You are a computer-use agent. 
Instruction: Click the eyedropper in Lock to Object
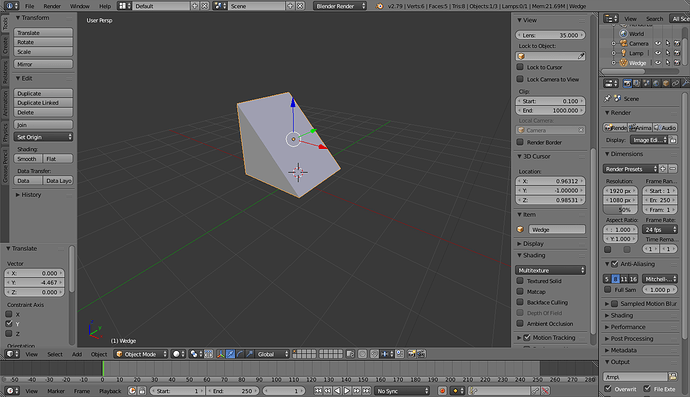(x=581, y=56)
